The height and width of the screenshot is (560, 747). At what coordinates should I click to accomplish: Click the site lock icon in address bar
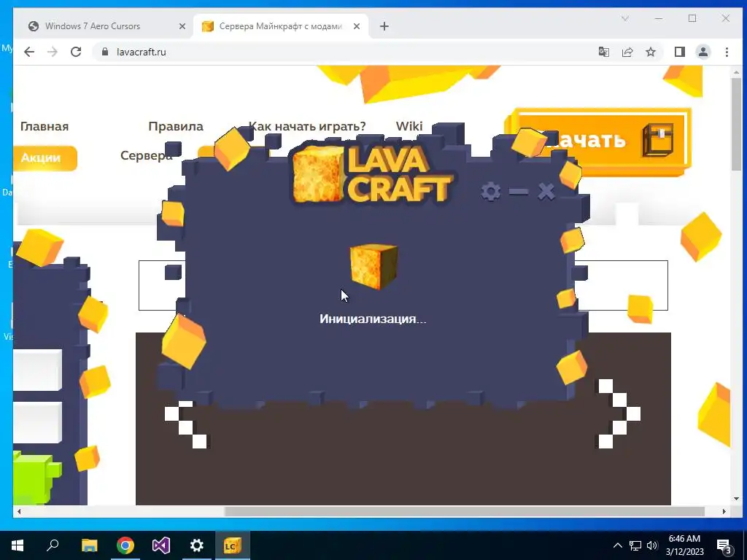pyautogui.click(x=105, y=52)
